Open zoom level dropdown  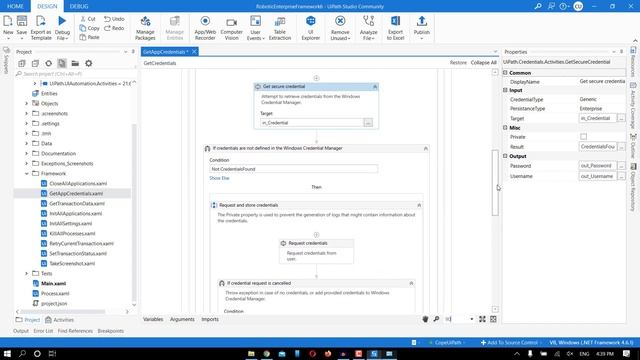pyautogui.click(x=472, y=319)
